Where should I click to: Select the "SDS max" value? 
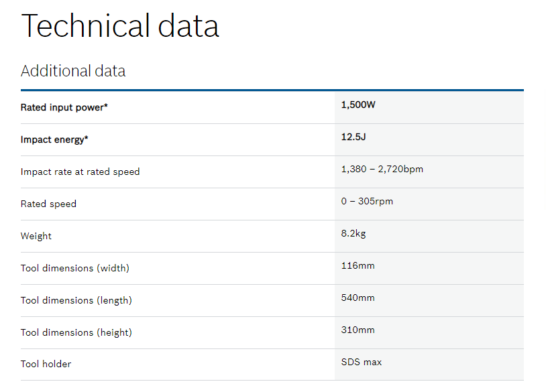click(362, 362)
